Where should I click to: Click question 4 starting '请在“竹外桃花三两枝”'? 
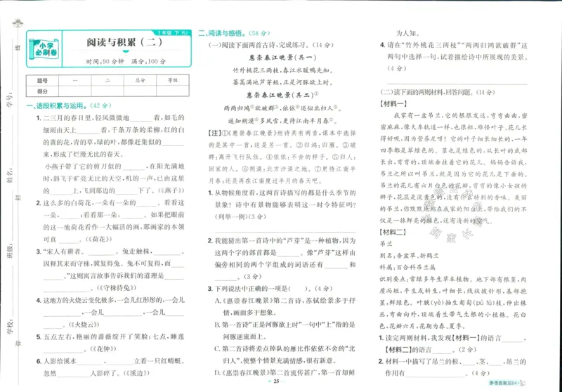click(x=453, y=57)
